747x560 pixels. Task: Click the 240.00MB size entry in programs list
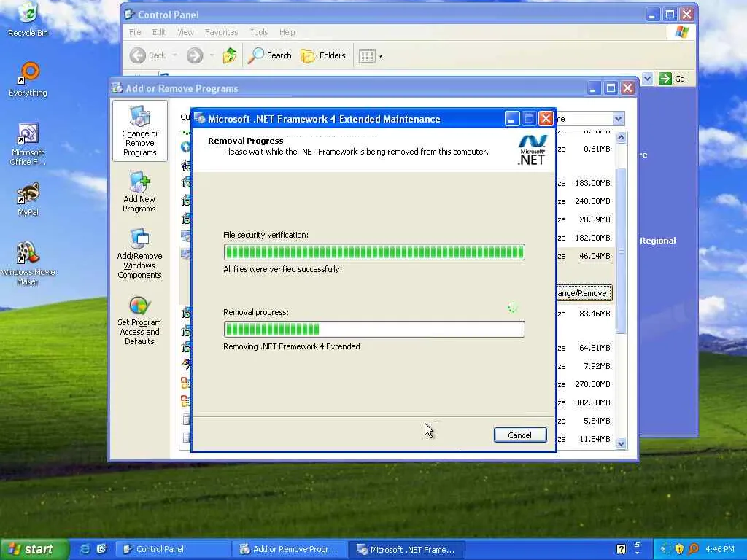pos(592,201)
